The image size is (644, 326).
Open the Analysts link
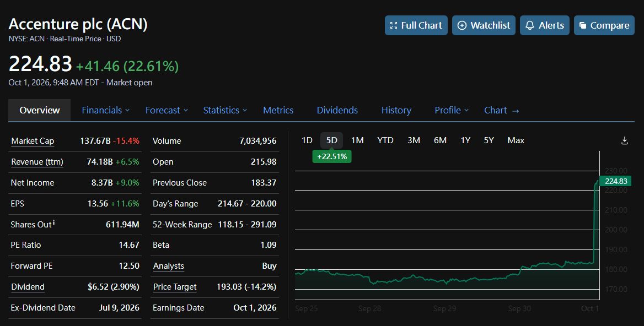click(168, 266)
